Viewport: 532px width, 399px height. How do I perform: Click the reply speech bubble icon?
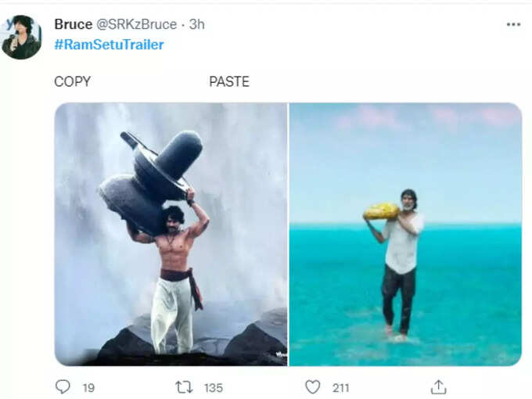pyautogui.click(x=63, y=386)
